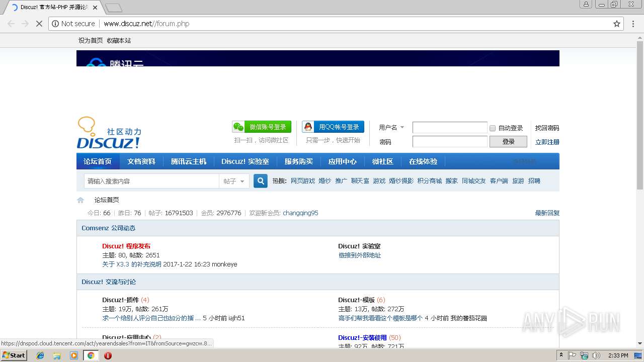Open 服务购买 nav tab
The image size is (644, 362).
(299, 161)
